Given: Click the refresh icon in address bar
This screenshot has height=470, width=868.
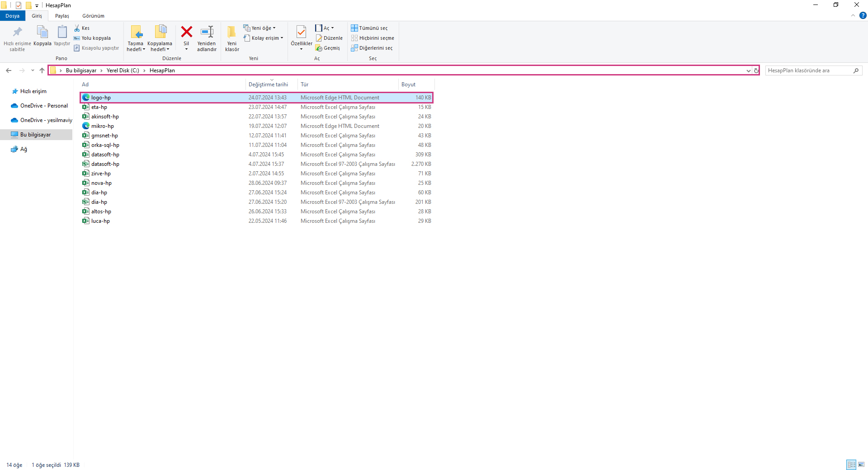Looking at the screenshot, I should tap(756, 70).
